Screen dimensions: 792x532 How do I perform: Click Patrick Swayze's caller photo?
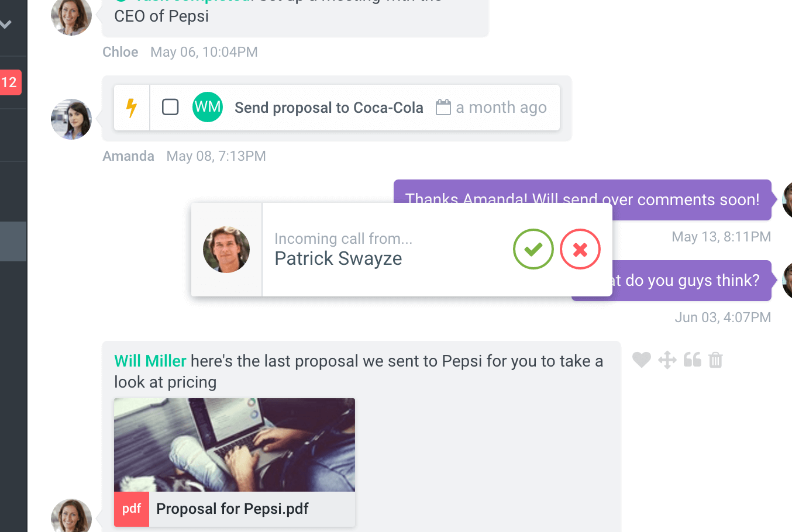pyautogui.click(x=226, y=250)
